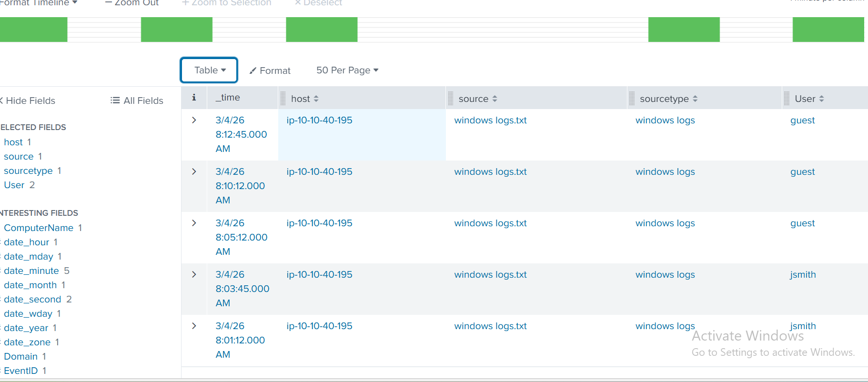
Task: Click Hide Fields
Action: [28, 101]
